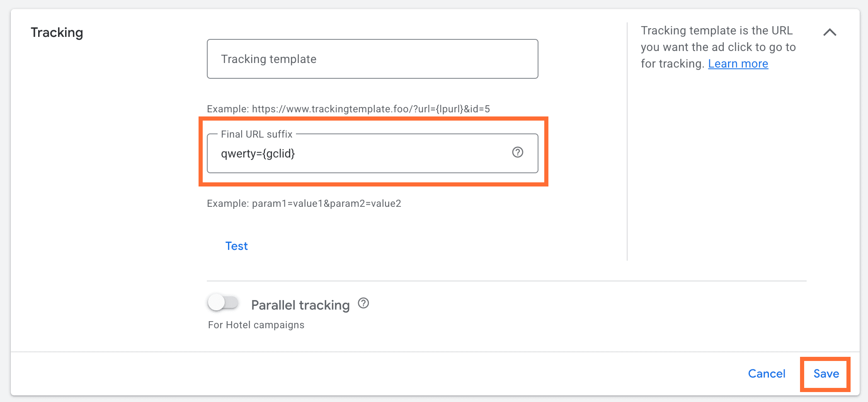Click the Tracking template placeholder text
This screenshot has height=402, width=868.
click(269, 59)
